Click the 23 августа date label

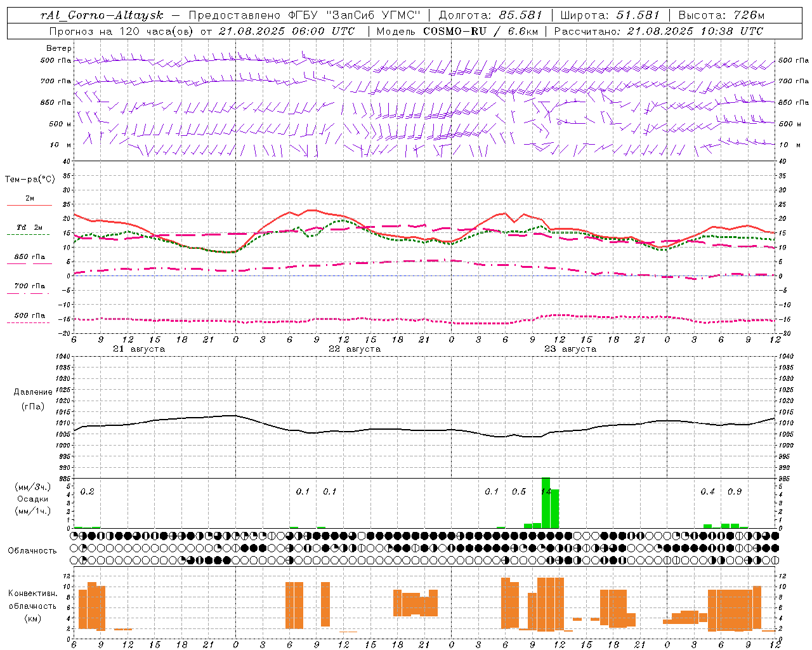(x=570, y=349)
